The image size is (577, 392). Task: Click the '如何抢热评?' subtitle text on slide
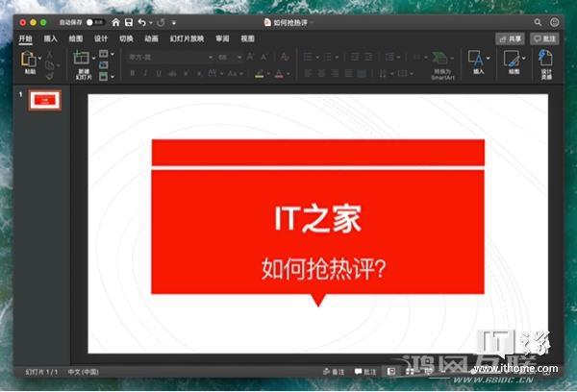click(x=323, y=269)
